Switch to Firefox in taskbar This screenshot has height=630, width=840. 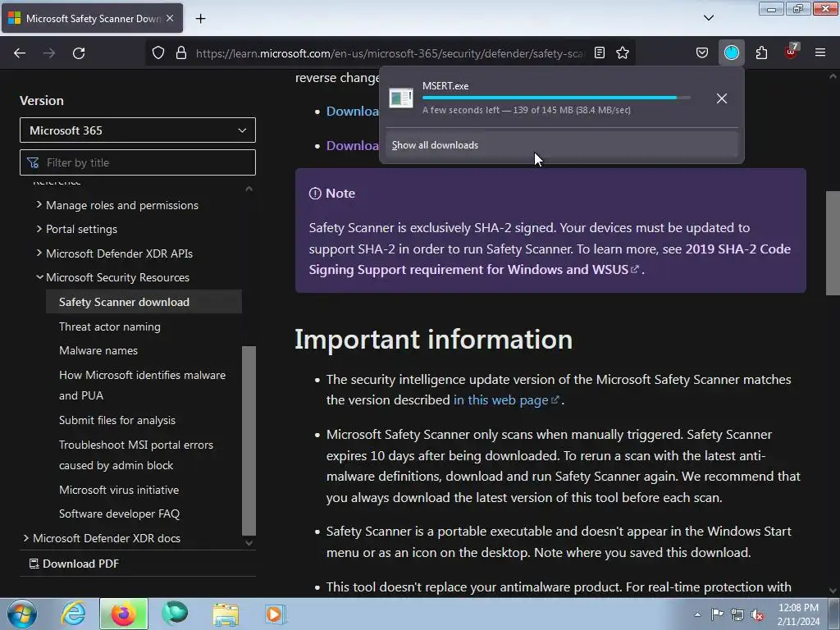coord(123,614)
